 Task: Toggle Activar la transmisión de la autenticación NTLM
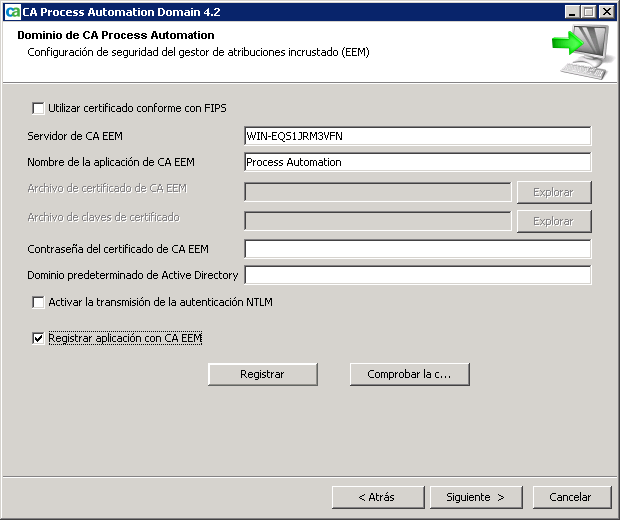(39, 302)
